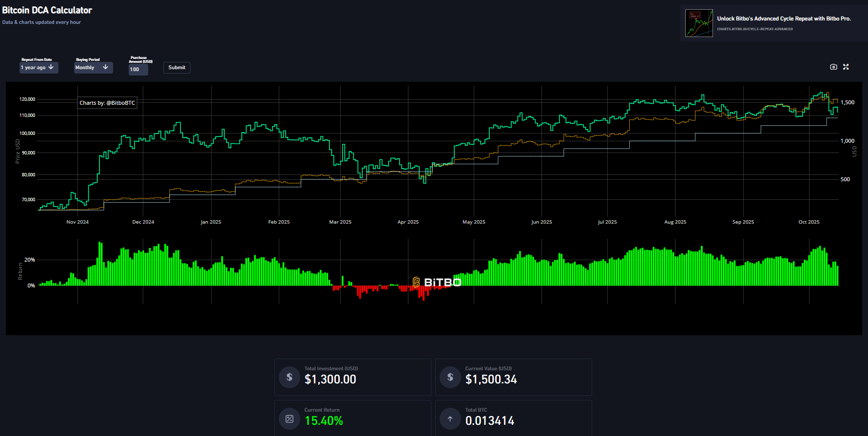Viewport: 868px width, 436px height.
Task: Click the up arrow icon beside Total BTC
Action: coord(450,419)
